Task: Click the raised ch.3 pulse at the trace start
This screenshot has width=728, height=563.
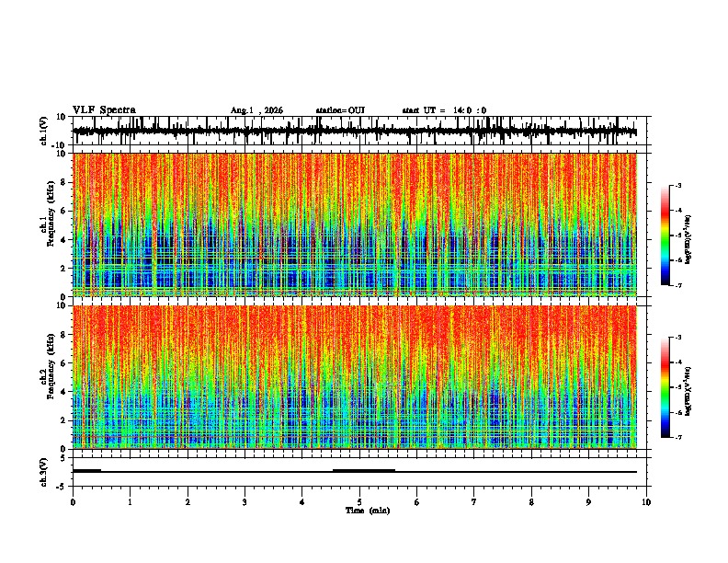Action: [86, 471]
